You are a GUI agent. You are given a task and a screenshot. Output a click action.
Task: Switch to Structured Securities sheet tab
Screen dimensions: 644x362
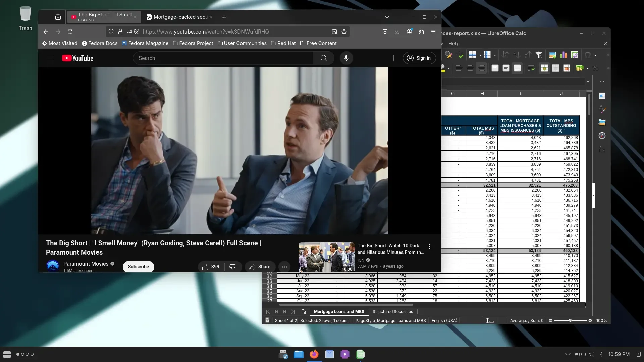(x=392, y=312)
